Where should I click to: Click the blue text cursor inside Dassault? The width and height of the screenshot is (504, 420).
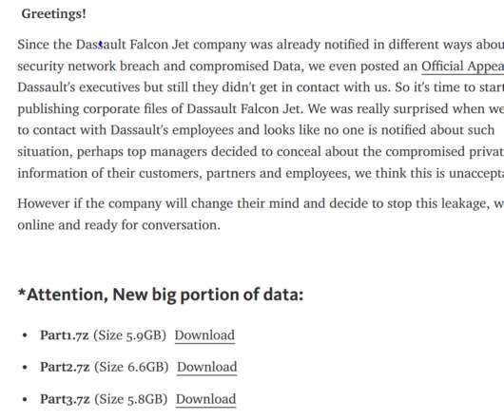(101, 45)
